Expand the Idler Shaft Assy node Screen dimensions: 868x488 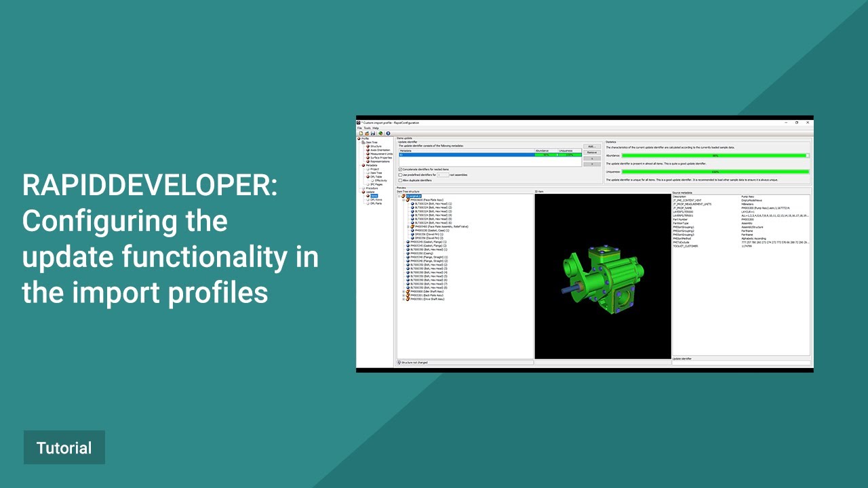pos(403,291)
